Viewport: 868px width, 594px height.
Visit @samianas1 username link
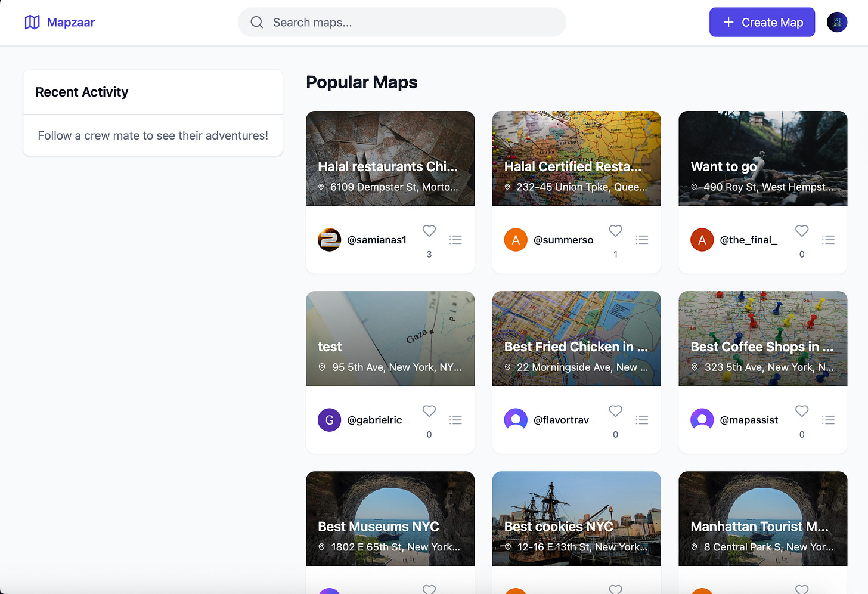pyautogui.click(x=377, y=240)
